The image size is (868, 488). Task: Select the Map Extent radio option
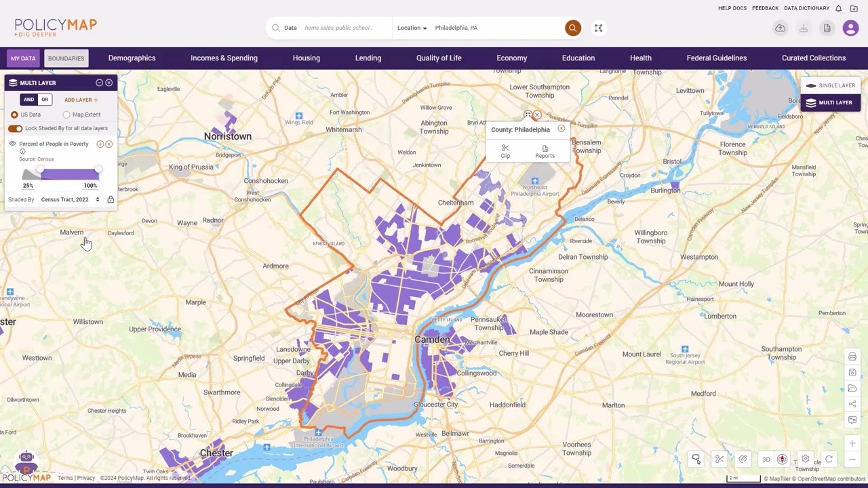(x=66, y=115)
